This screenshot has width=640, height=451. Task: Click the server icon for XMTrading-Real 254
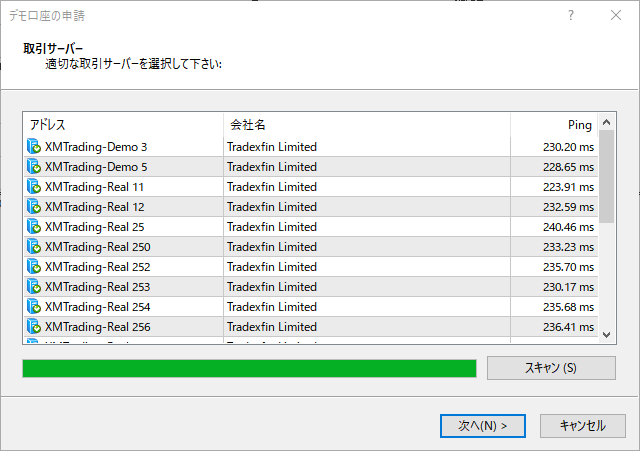[34, 307]
